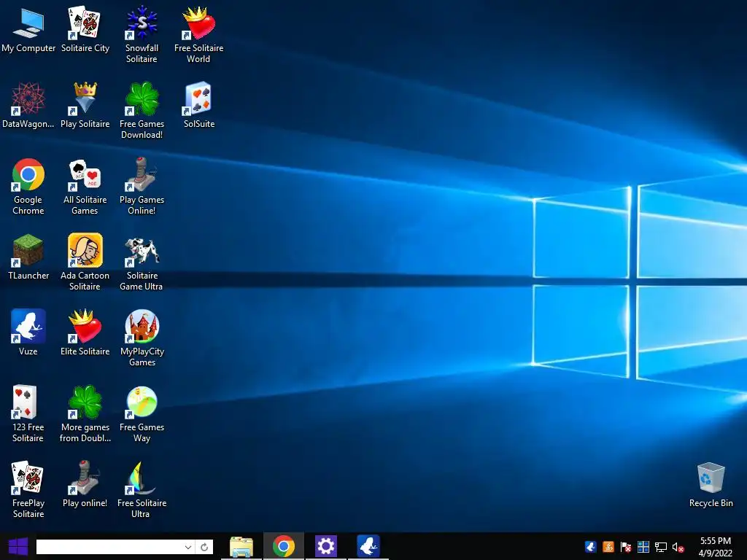
Task: Switch to Chrome in the taskbar
Action: [x=284, y=546]
